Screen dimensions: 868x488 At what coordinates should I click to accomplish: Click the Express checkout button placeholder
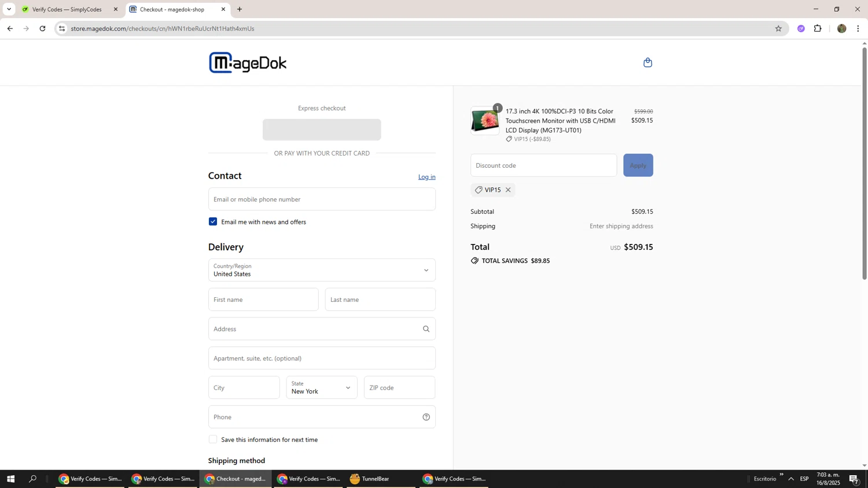pyautogui.click(x=322, y=130)
